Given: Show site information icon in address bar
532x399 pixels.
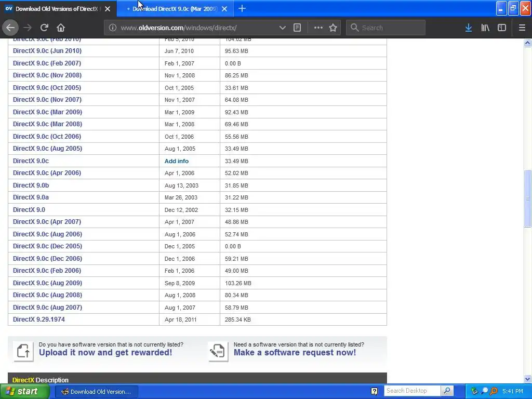Looking at the screenshot, I should tap(113, 28).
